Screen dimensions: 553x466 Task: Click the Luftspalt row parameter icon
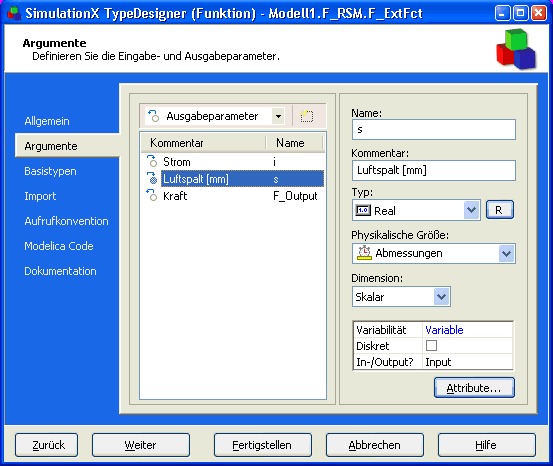(152, 178)
